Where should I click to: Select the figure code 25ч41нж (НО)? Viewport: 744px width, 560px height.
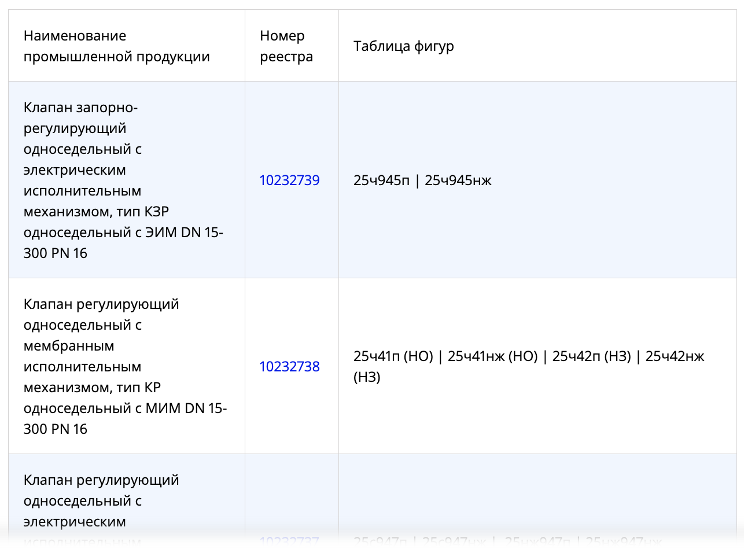point(493,356)
